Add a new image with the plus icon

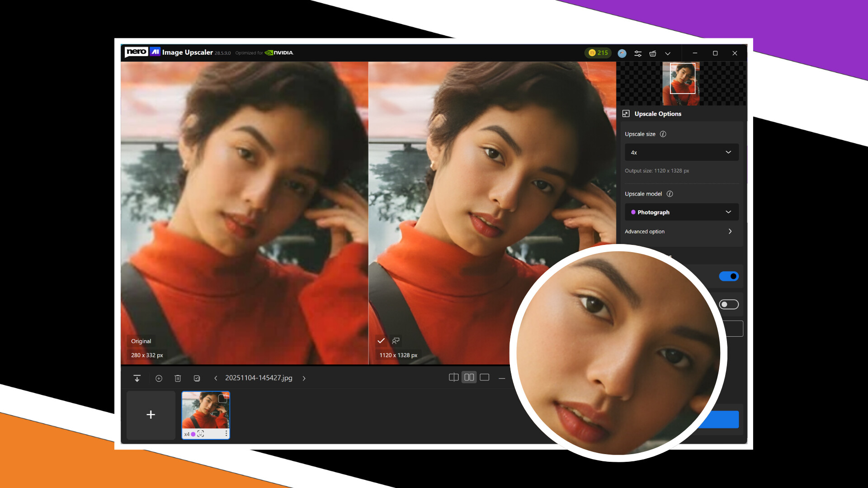[x=151, y=414]
